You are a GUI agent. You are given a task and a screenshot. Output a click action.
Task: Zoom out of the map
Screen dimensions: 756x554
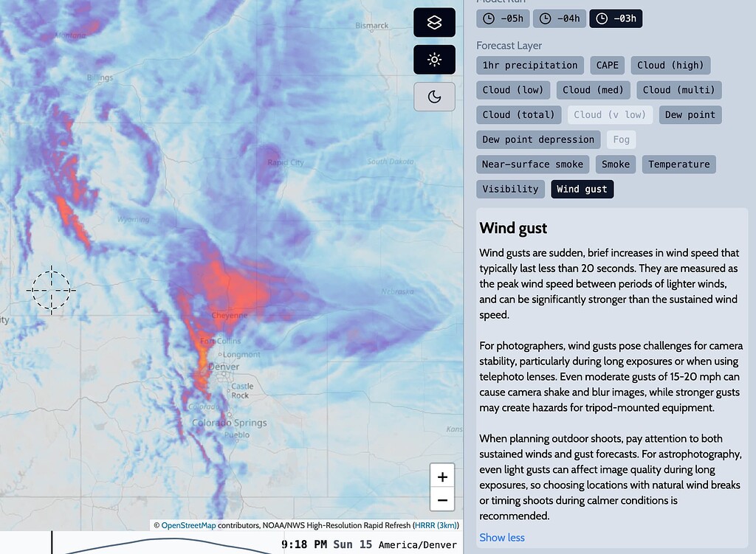pyautogui.click(x=441, y=500)
